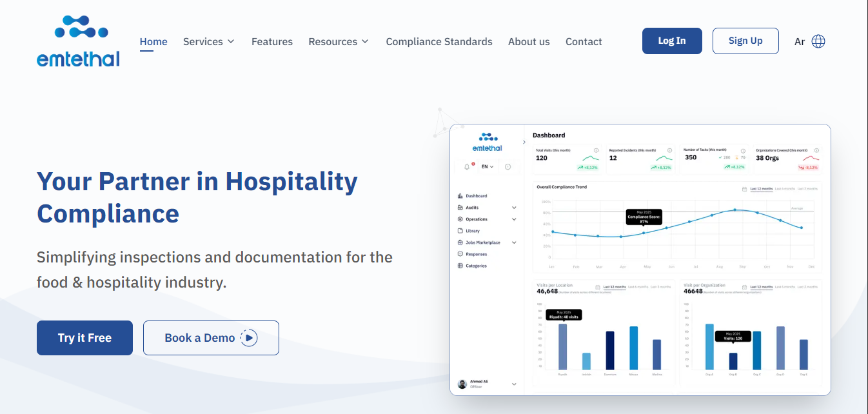Navigate to the Features menu item
868x414 pixels.
[271, 41]
